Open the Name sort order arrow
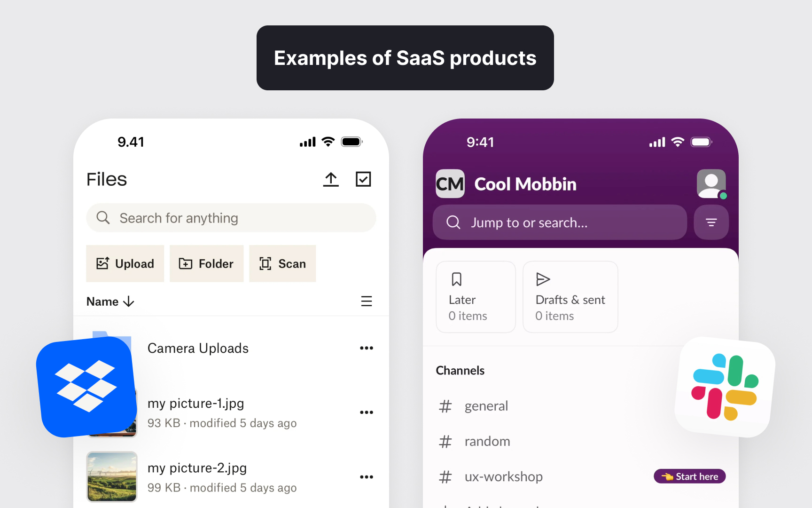Screen dimensions: 812x508 129,302
